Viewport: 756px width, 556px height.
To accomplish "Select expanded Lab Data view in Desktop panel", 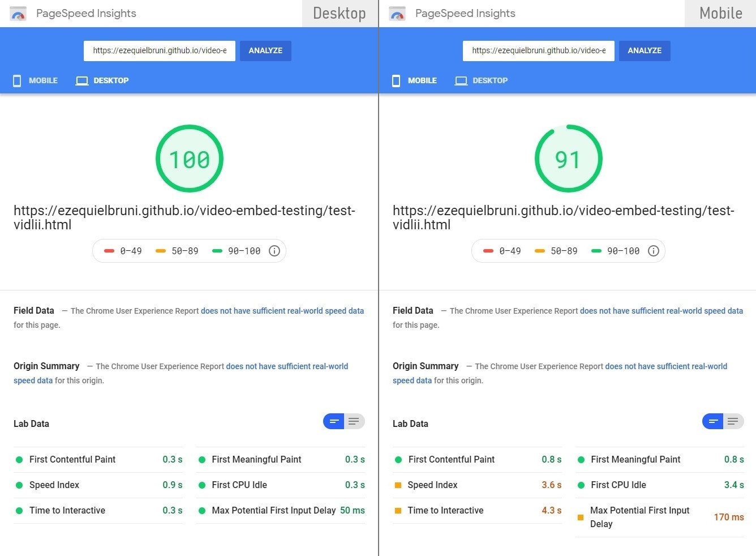I will [x=354, y=421].
